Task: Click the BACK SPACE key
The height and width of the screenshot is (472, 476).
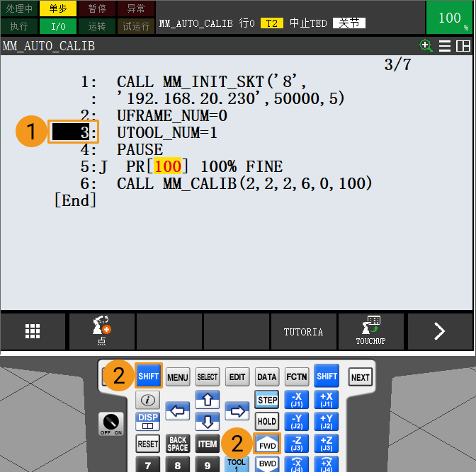Action: (x=178, y=444)
